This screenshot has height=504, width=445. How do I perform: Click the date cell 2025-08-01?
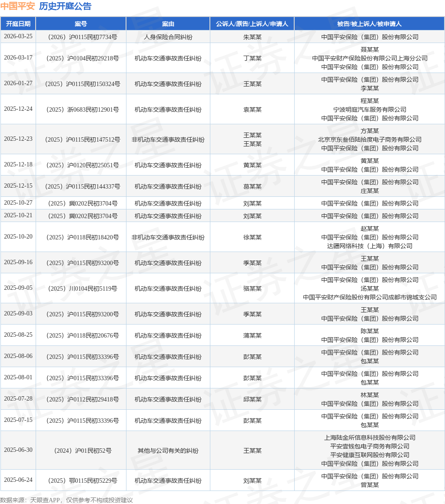[18, 378]
